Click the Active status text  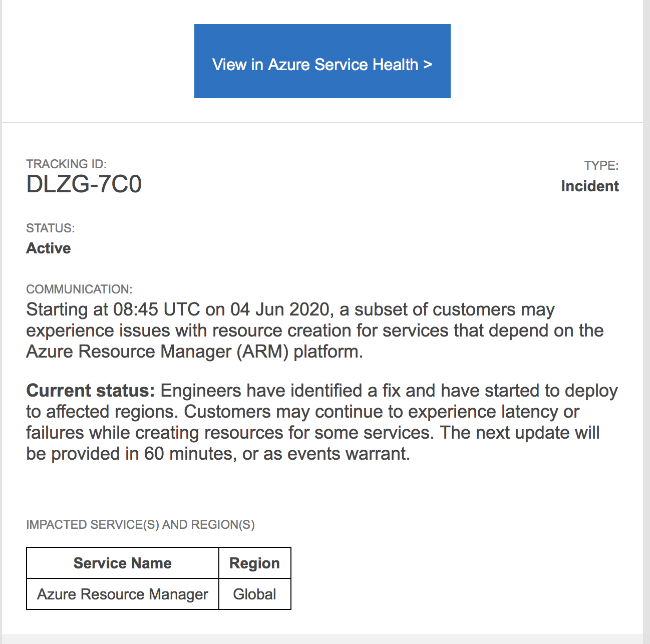(x=49, y=248)
